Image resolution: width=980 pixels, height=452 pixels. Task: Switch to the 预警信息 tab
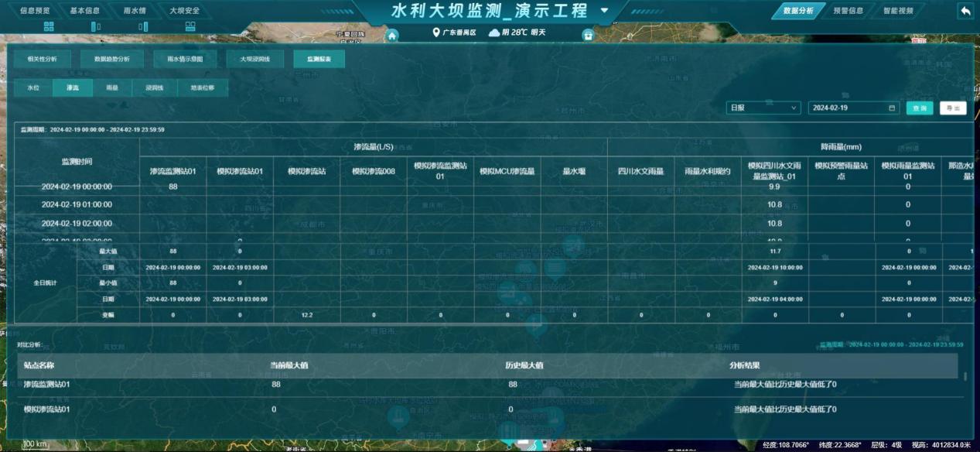pos(848,11)
